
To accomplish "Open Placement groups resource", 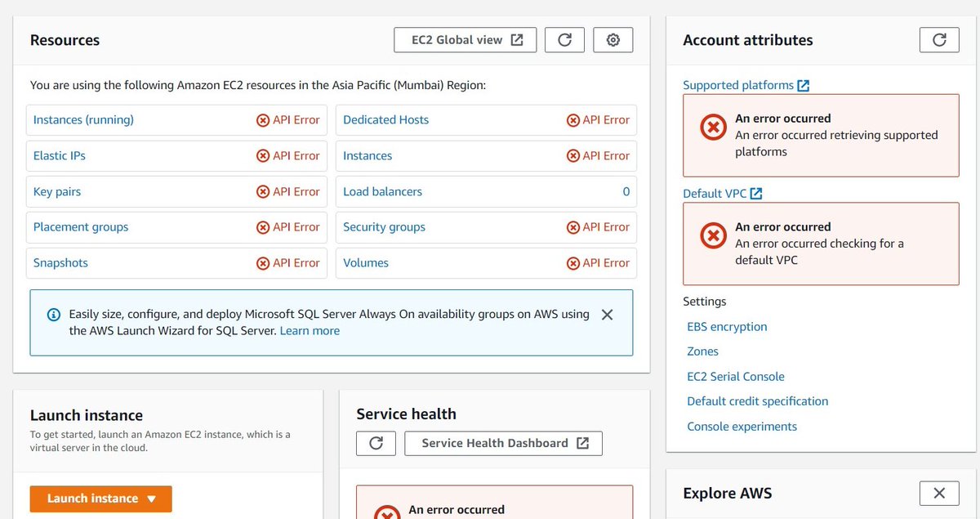I will 81,227.
